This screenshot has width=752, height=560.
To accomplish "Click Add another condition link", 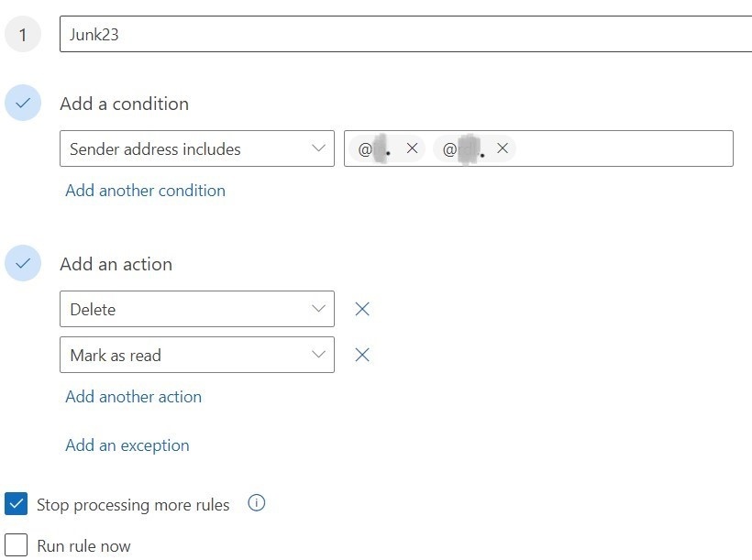I will click(145, 191).
